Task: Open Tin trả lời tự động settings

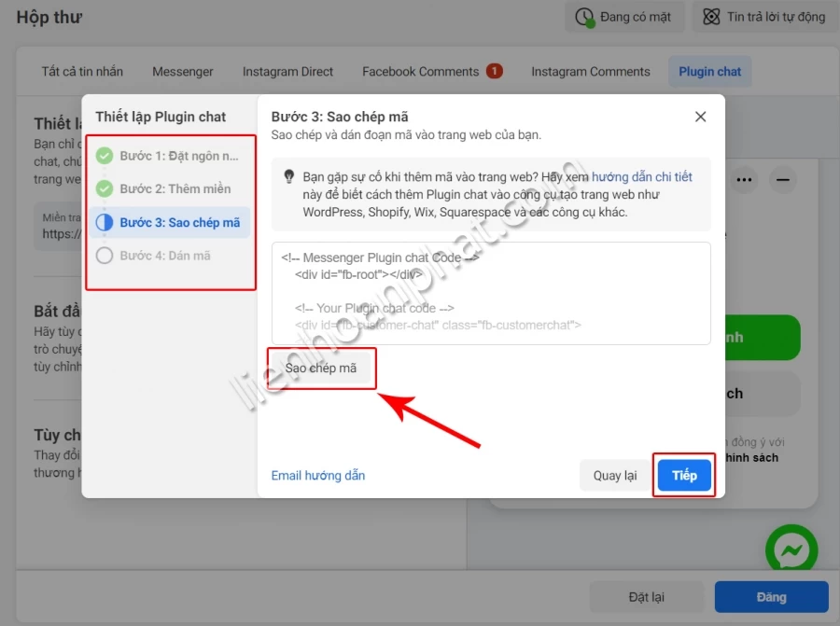Action: click(766, 17)
